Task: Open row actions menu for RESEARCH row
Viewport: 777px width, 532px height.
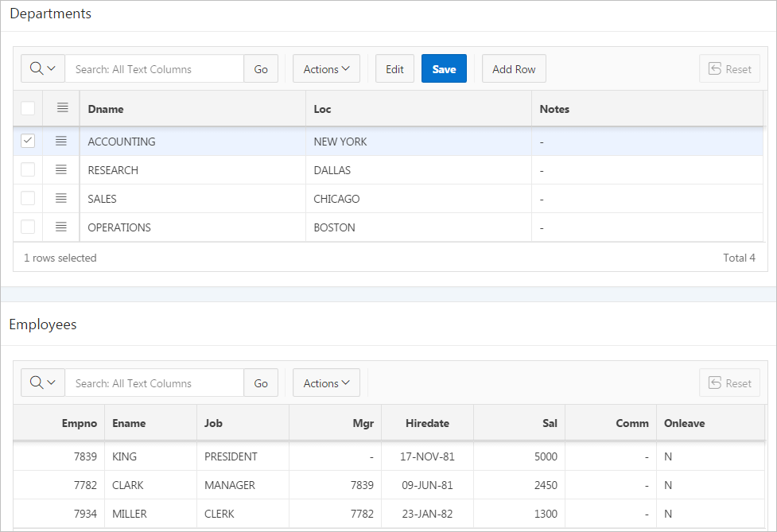Action: [61, 169]
